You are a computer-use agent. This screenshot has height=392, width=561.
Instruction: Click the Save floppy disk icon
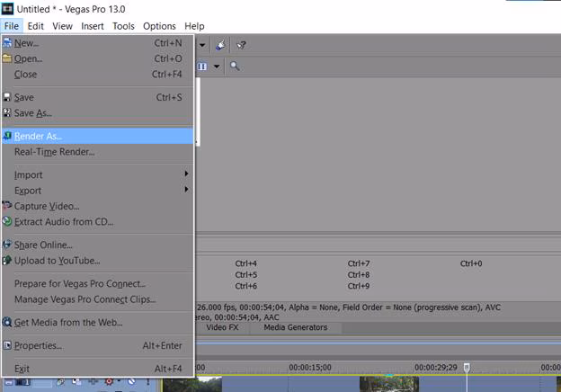(7, 97)
